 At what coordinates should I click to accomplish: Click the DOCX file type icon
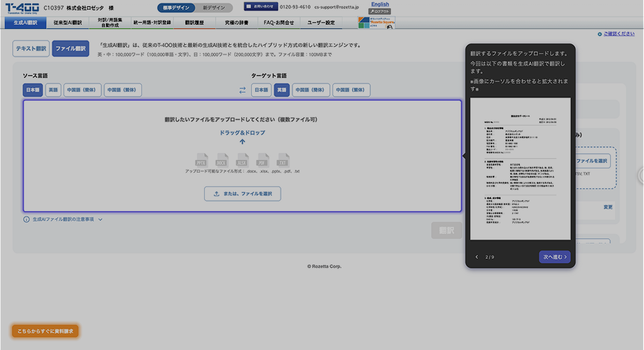point(222,159)
